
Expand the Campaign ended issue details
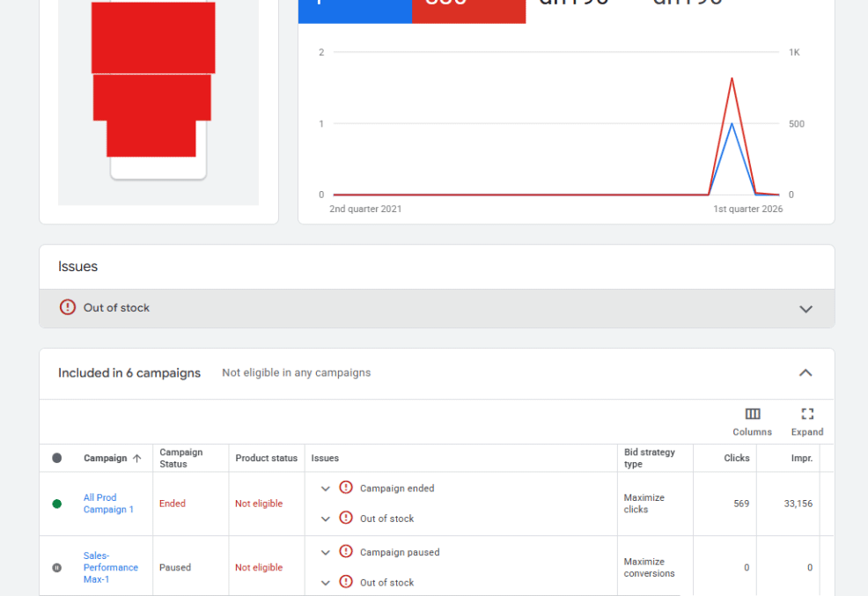coord(326,489)
